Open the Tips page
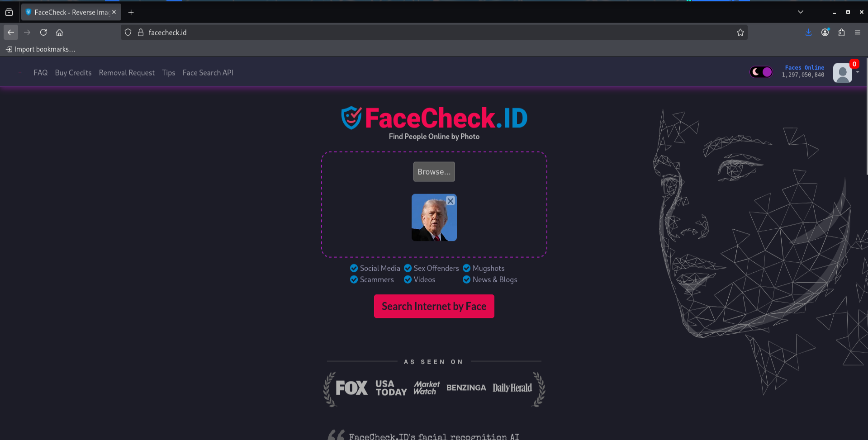Screen dimensions: 868x440 tap(169, 72)
